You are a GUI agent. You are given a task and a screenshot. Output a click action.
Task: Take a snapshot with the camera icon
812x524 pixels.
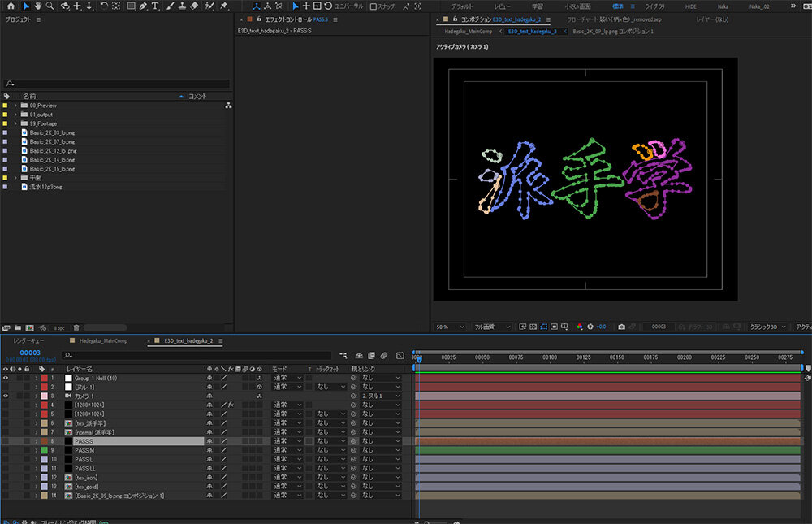pyautogui.click(x=621, y=327)
